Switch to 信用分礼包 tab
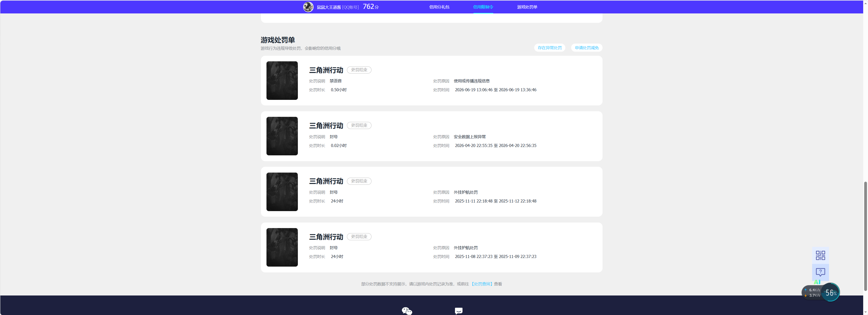This screenshot has width=868, height=315. 439,7
